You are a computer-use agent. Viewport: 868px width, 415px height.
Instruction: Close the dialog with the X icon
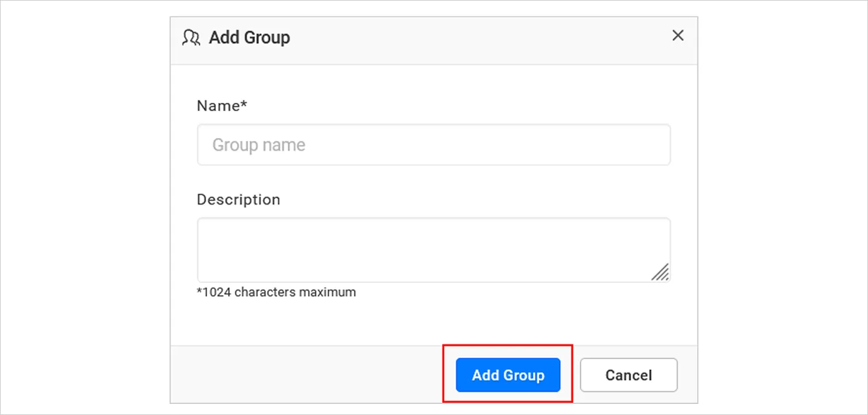tap(678, 36)
